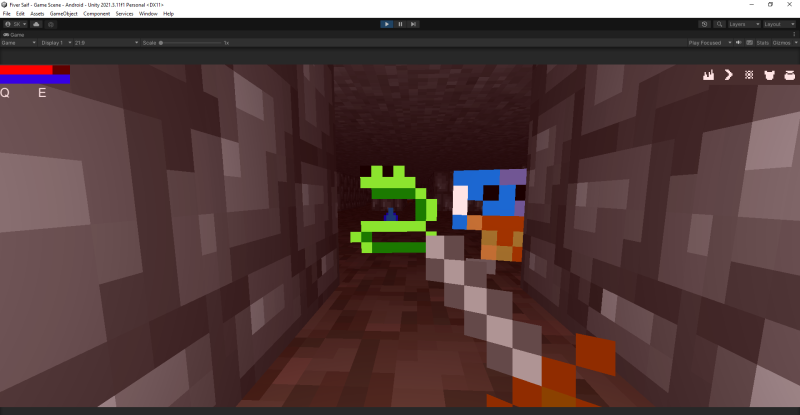Viewport: 800px width, 415px height.
Task: Click the pot inventory icon in game HUD
Action: (790, 75)
